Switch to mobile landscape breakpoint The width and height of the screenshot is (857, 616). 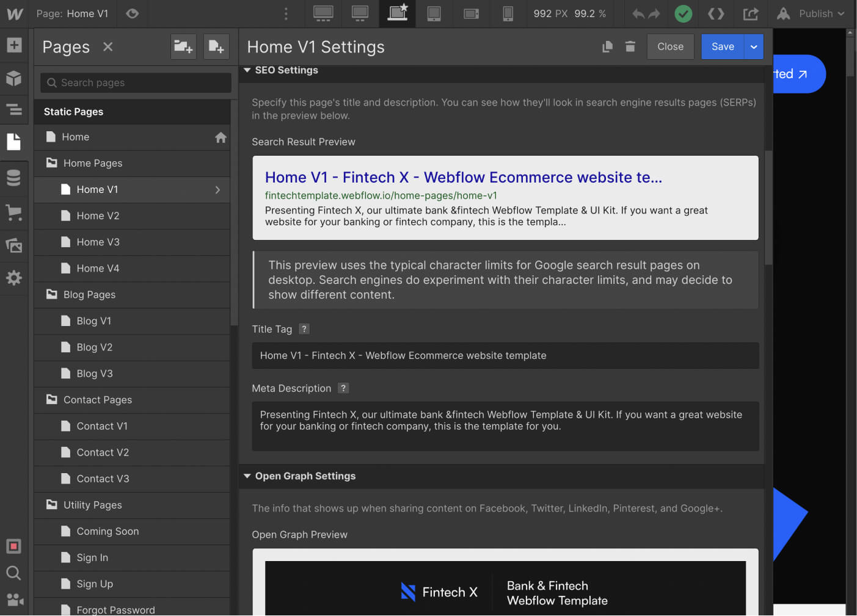point(471,13)
